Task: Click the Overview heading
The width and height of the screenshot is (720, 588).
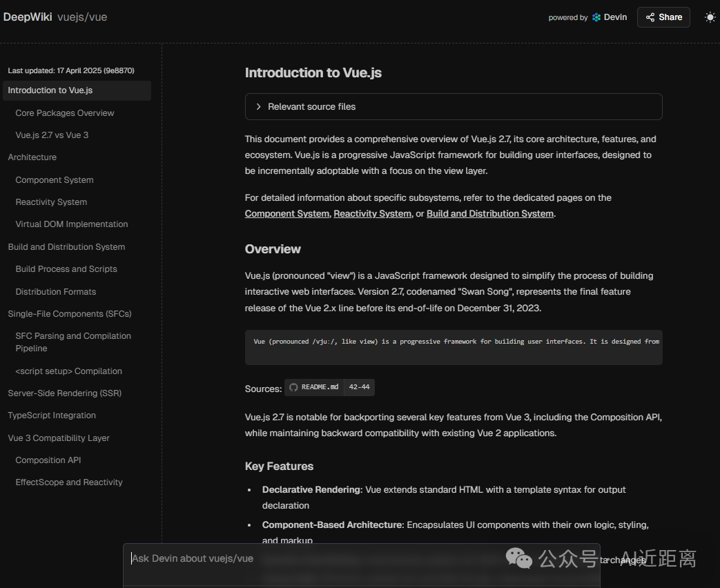Action: [273, 249]
